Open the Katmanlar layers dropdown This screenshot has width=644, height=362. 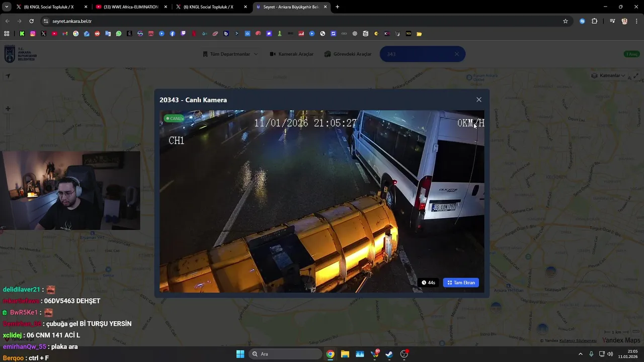click(608, 76)
